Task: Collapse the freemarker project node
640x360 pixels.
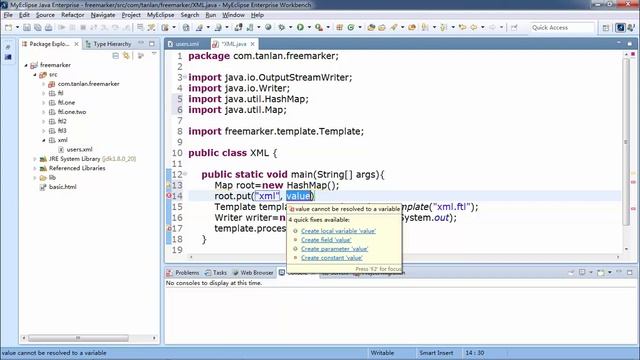Action: pyautogui.click(x=26, y=65)
